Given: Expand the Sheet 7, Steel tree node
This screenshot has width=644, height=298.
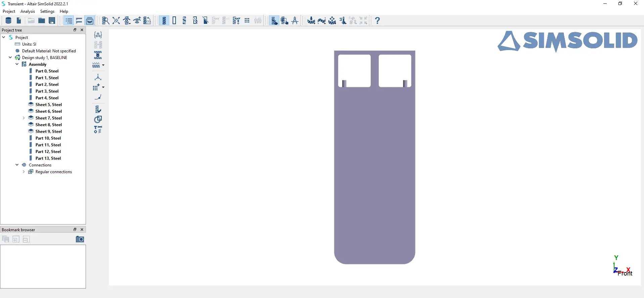Looking at the screenshot, I should 24,118.
